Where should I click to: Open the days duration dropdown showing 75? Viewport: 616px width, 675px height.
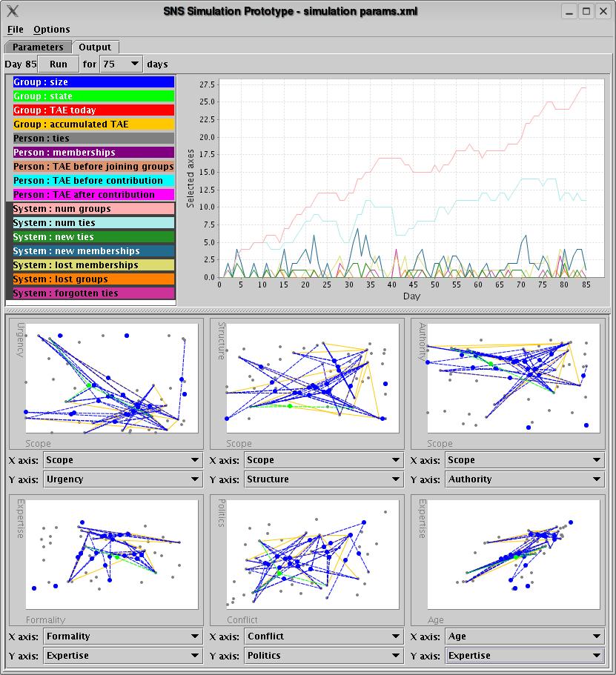coord(121,64)
